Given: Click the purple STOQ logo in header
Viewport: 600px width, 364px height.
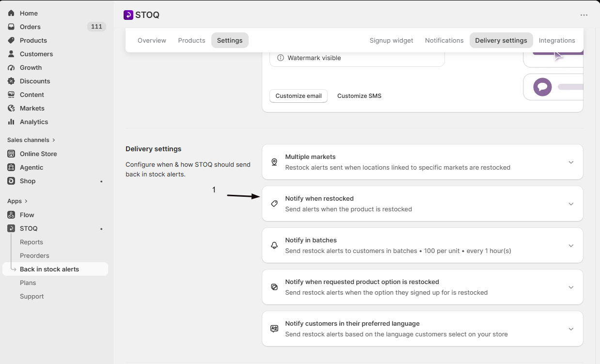Looking at the screenshot, I should pyautogui.click(x=128, y=15).
